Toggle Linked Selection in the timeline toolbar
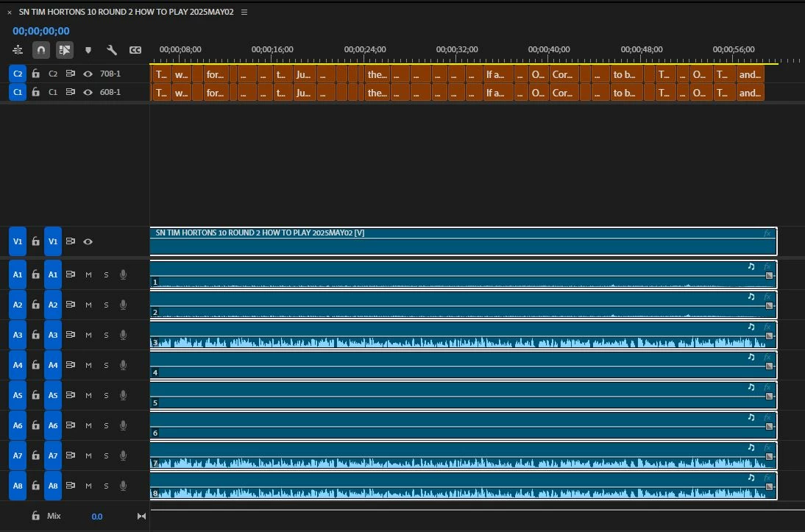Image resolution: width=805 pixels, height=532 pixels. tap(65, 50)
